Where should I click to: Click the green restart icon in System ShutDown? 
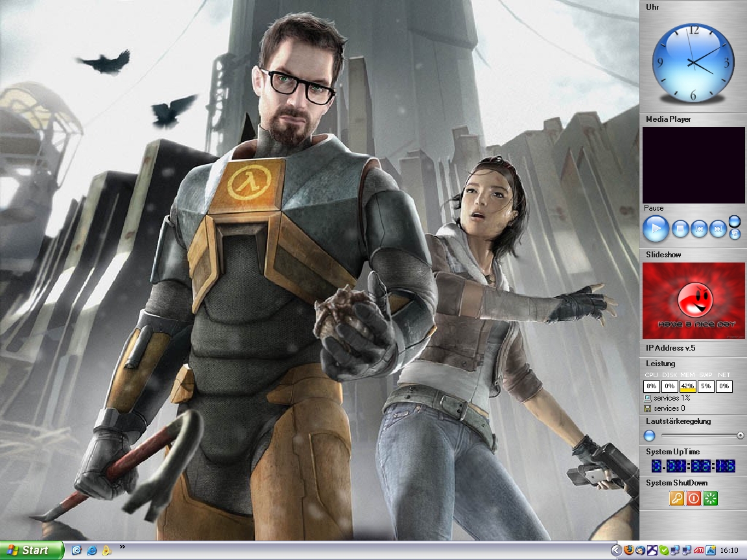click(710, 498)
